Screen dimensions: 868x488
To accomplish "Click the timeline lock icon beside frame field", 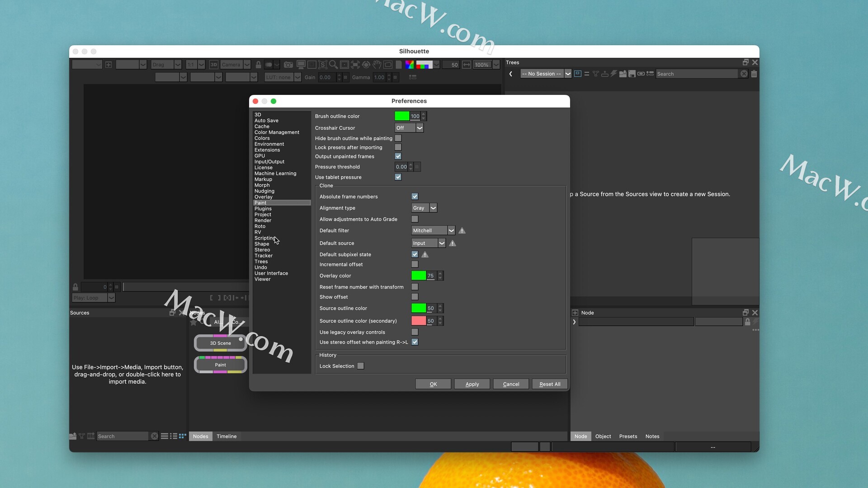I will click(x=75, y=287).
